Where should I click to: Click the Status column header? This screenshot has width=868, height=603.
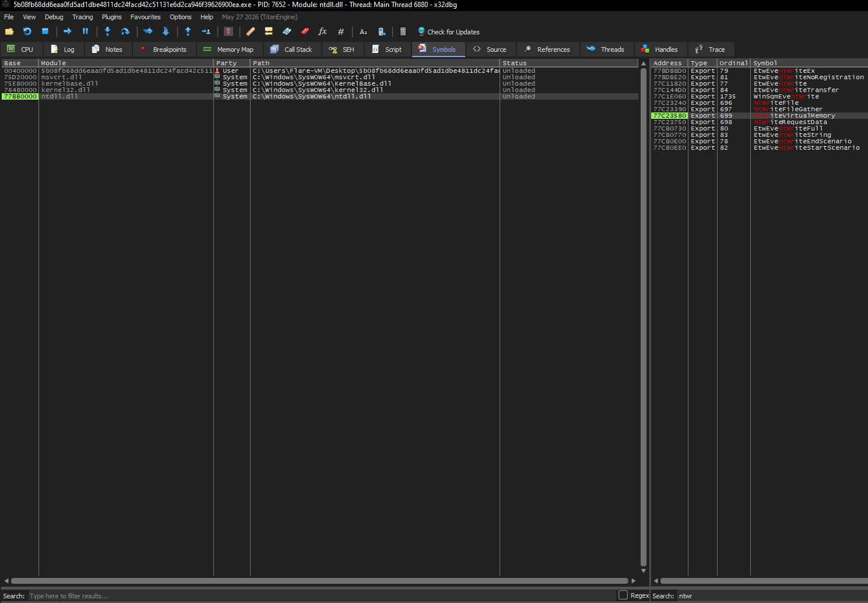coord(568,63)
